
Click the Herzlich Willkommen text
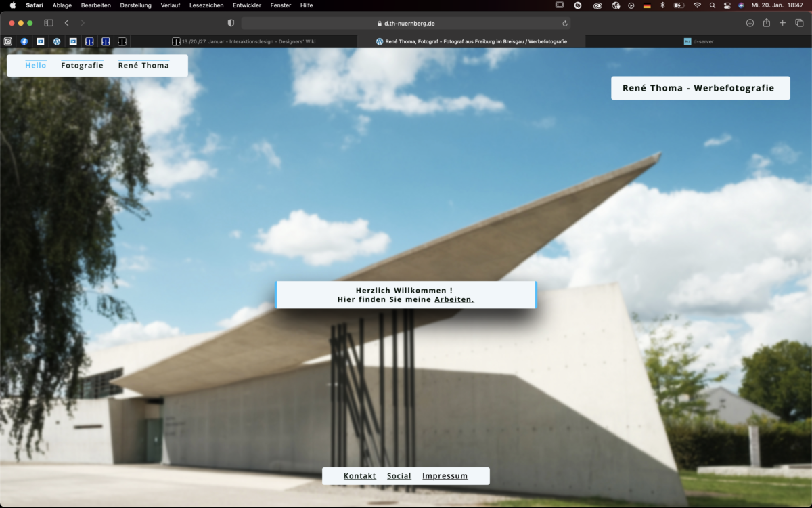(x=405, y=291)
